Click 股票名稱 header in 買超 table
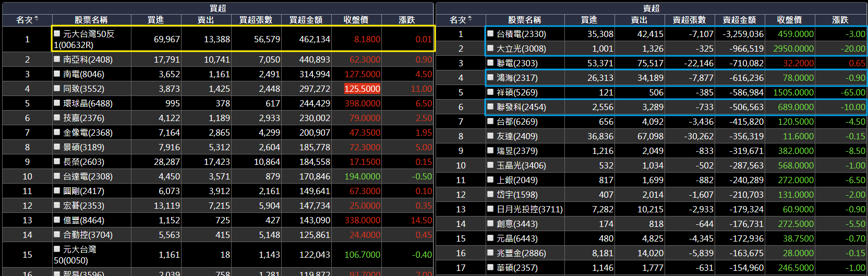 point(91,20)
